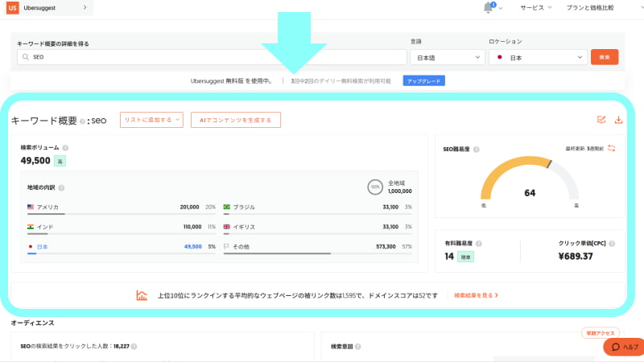Screen dimensions: 644x362
Task: Expand the notifications dropdown arrow
Action: [x=501, y=8]
